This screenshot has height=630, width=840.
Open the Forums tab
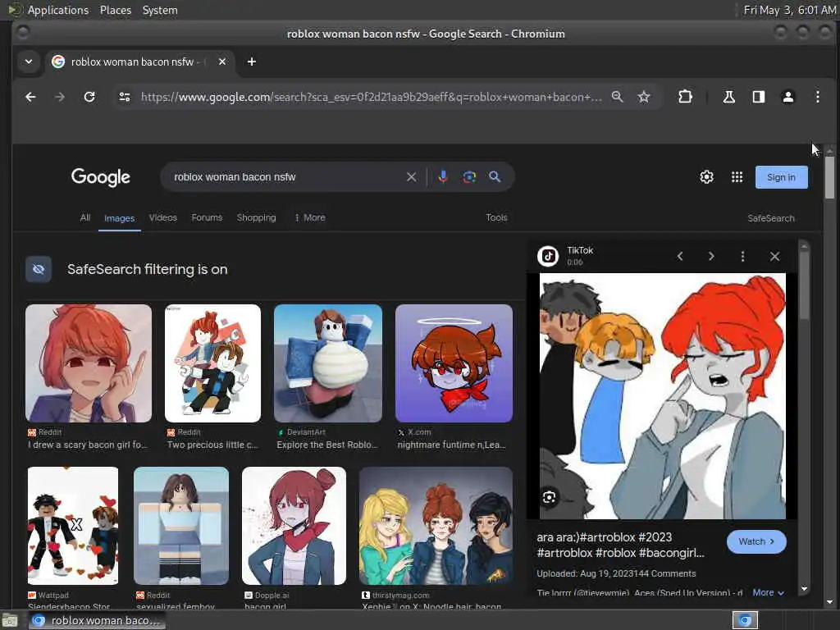click(207, 217)
